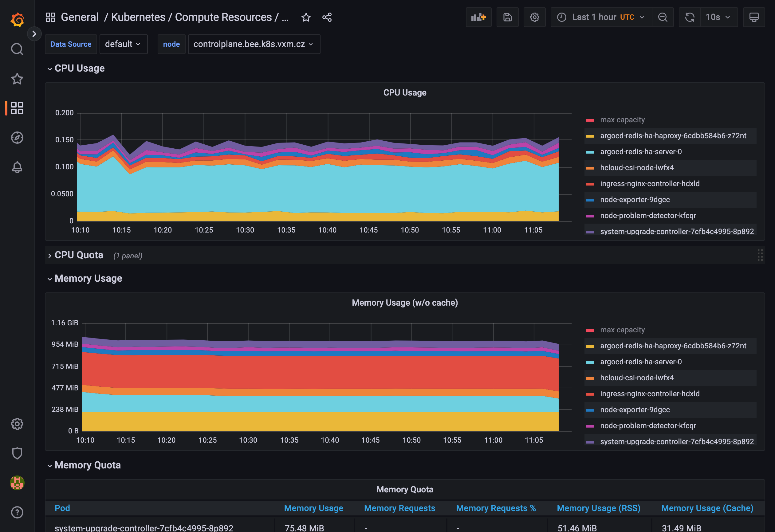Open Alerting bell icon in sidebar

pos(17,167)
